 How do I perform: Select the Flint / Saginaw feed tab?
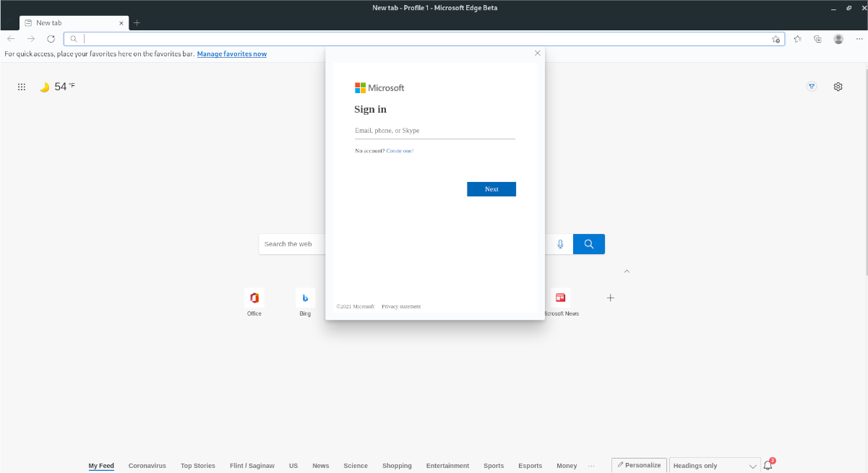[x=252, y=466]
